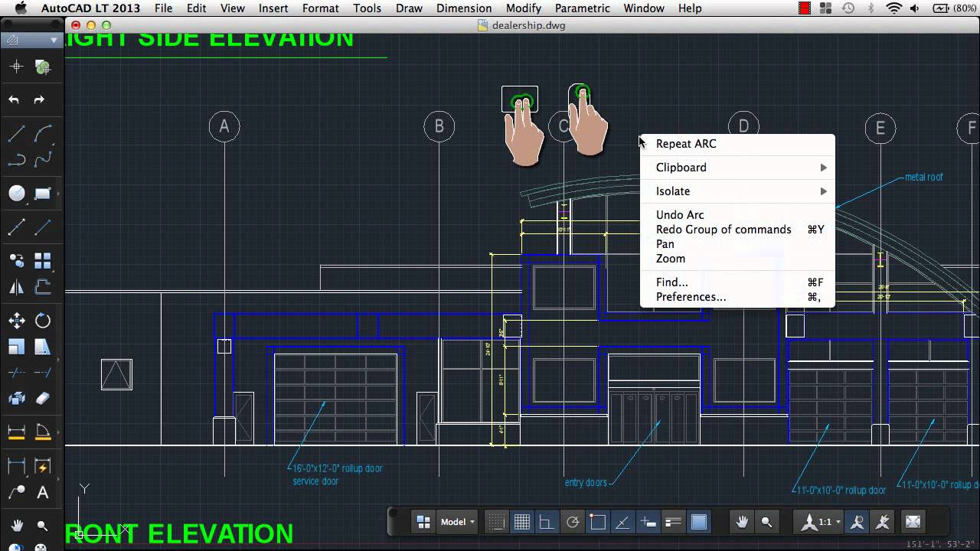
Task: Open the Apple menu
Action: pos(21,8)
